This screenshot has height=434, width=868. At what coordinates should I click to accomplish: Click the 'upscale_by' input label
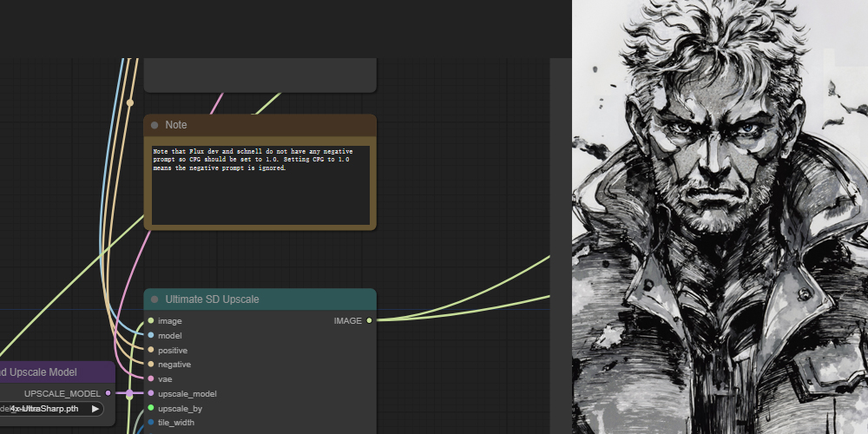180,409
